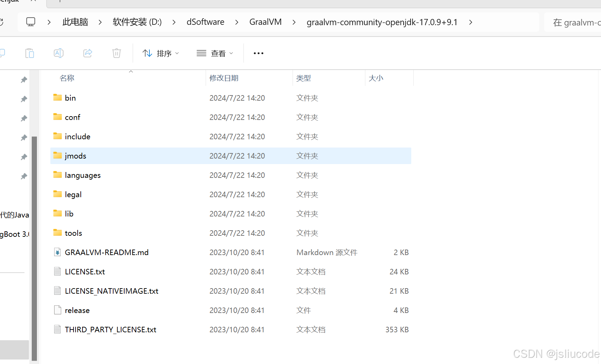Select the LICENSE_NATIVEIMAGE.txt file
The width and height of the screenshot is (601, 364).
click(111, 291)
